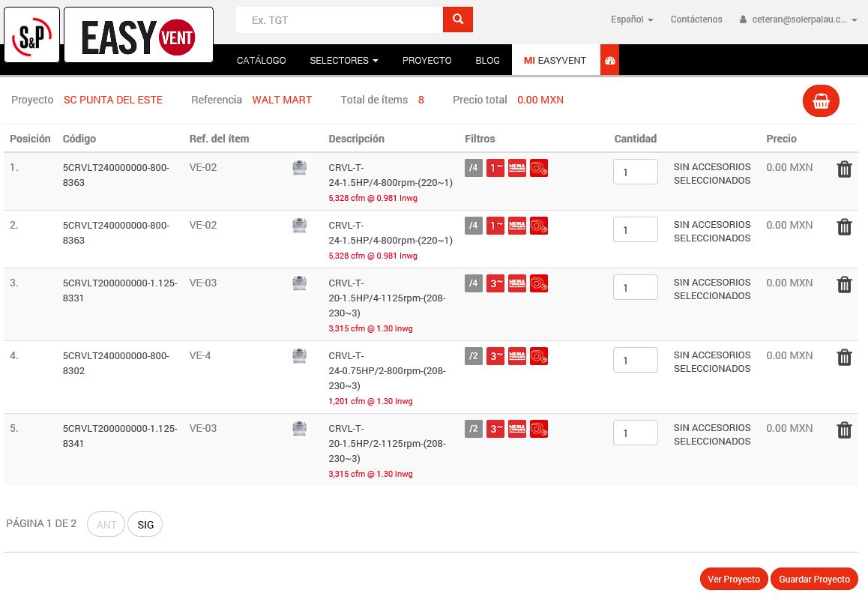Click the Ver Proyecto button
The image size is (868, 605).
tap(733, 580)
